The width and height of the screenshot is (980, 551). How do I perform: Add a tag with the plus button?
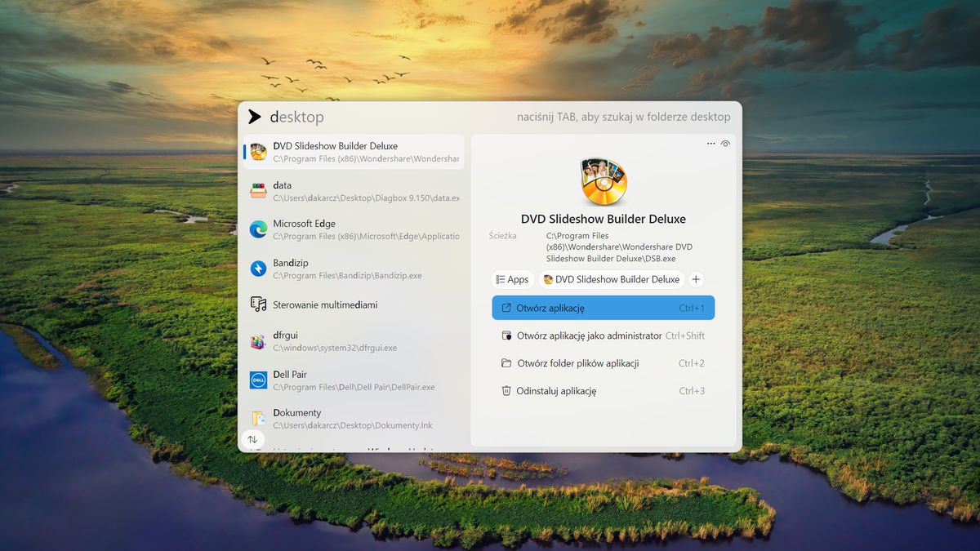[x=696, y=279]
